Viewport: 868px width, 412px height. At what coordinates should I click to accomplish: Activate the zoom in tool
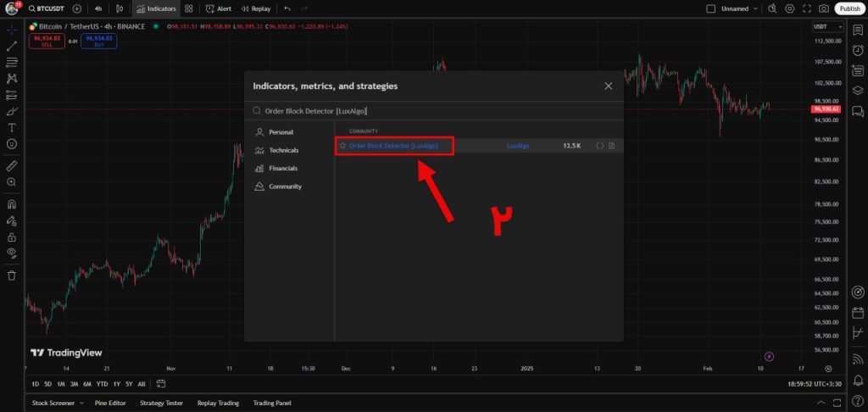(12, 181)
